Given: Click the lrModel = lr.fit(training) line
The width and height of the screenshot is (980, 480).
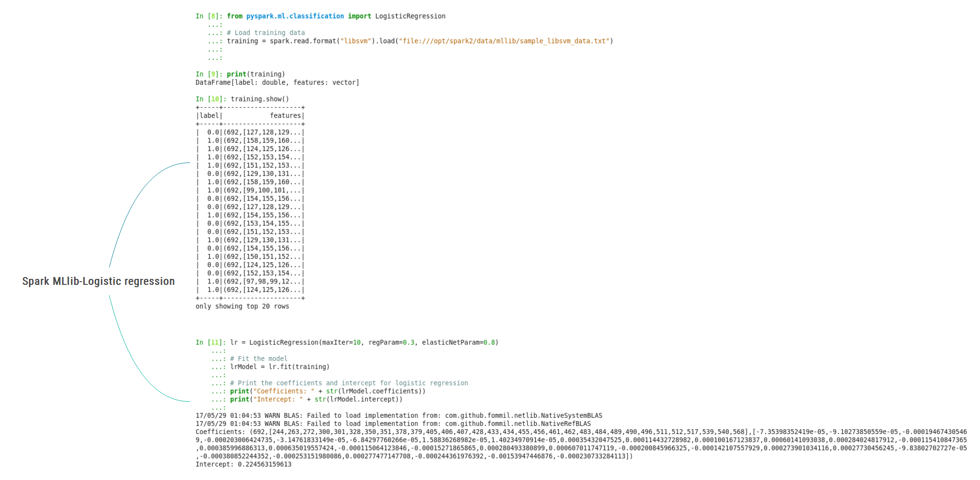Looking at the screenshot, I should pyautogui.click(x=280, y=367).
